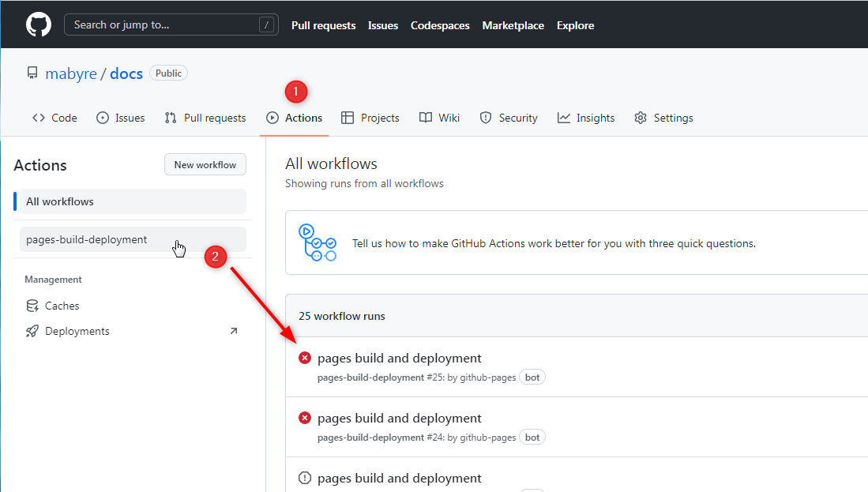Click the bot label on run #24

[x=532, y=438]
